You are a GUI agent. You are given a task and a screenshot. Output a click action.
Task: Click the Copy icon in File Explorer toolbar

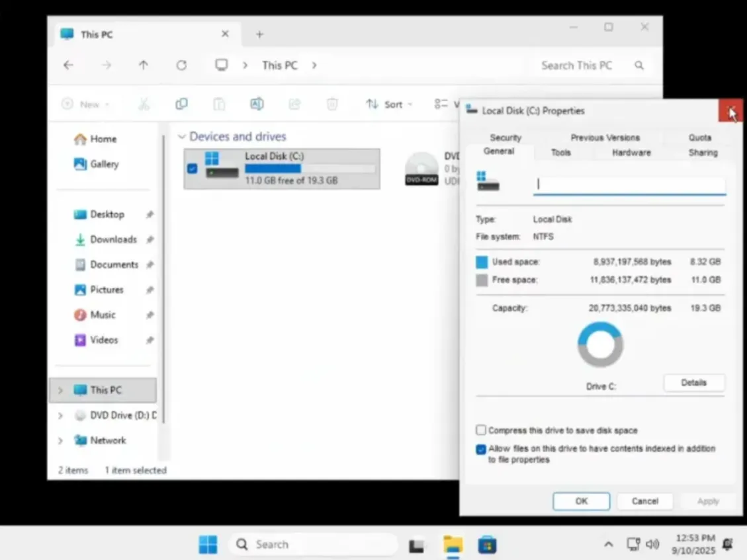(x=181, y=104)
